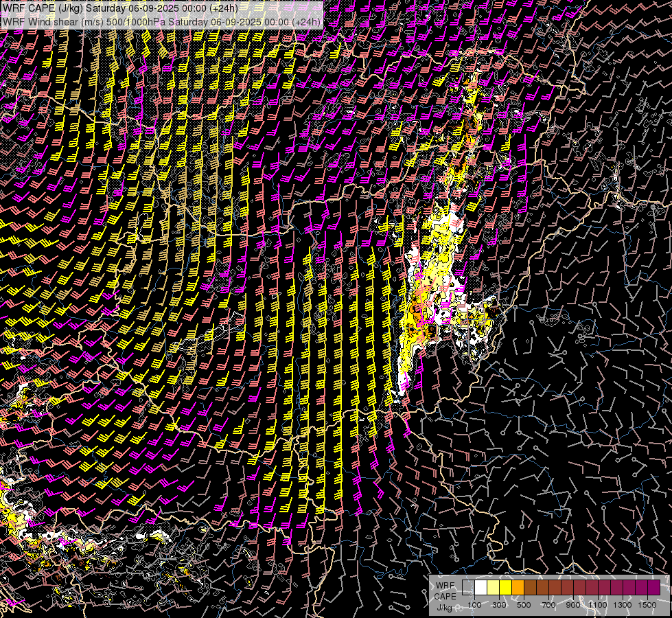
Task: Click the pale yellow CAPE legend swatch
Action: tap(494, 588)
